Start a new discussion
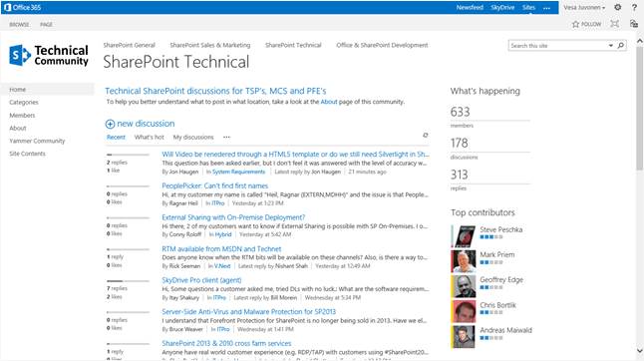The image size is (644, 361). (x=146, y=124)
